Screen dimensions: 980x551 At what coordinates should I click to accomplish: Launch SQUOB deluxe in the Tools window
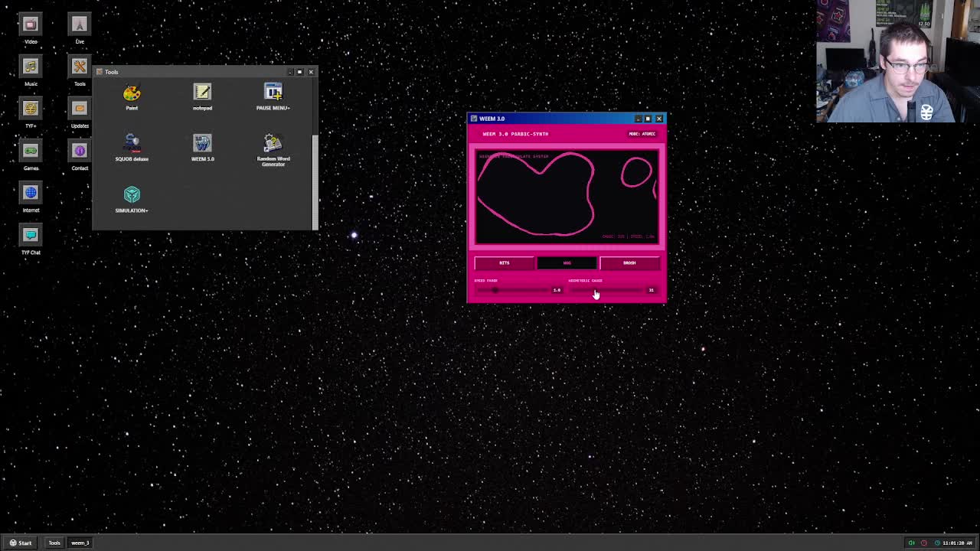click(132, 148)
